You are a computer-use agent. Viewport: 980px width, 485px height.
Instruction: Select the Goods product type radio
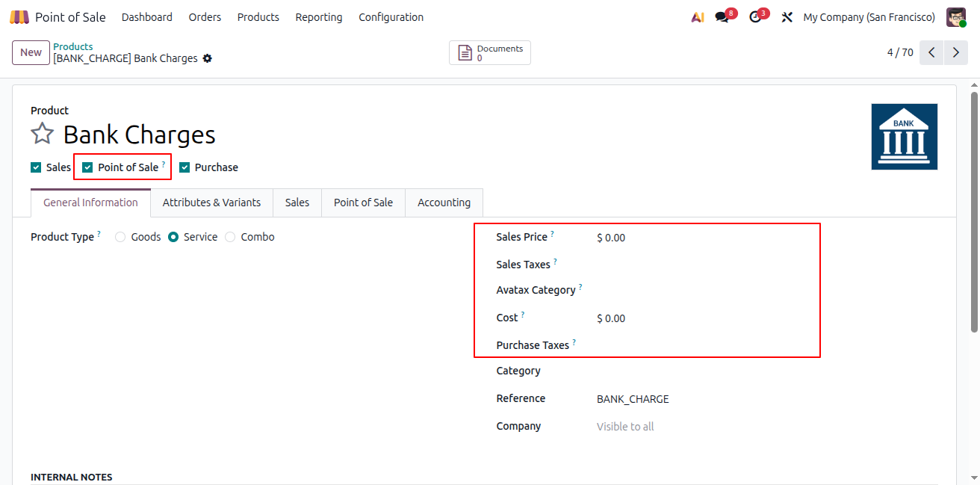tap(120, 237)
